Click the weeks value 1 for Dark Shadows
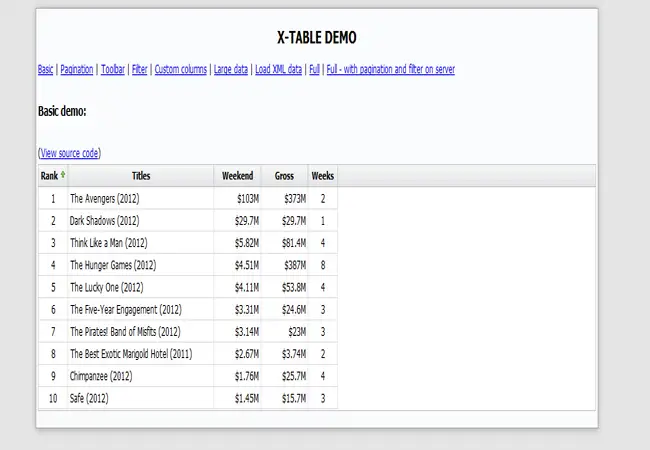The width and height of the screenshot is (650, 450). (323, 221)
